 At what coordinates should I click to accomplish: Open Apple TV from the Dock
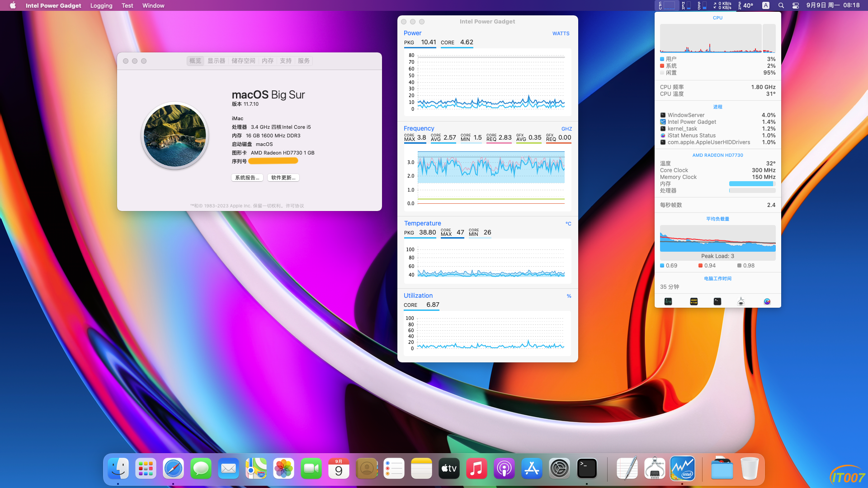tap(449, 469)
